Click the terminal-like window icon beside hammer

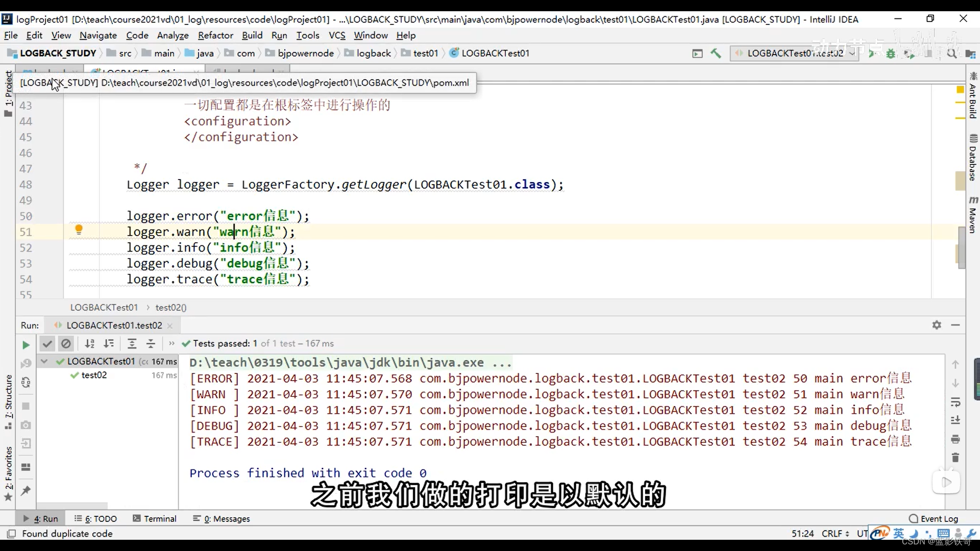point(697,53)
